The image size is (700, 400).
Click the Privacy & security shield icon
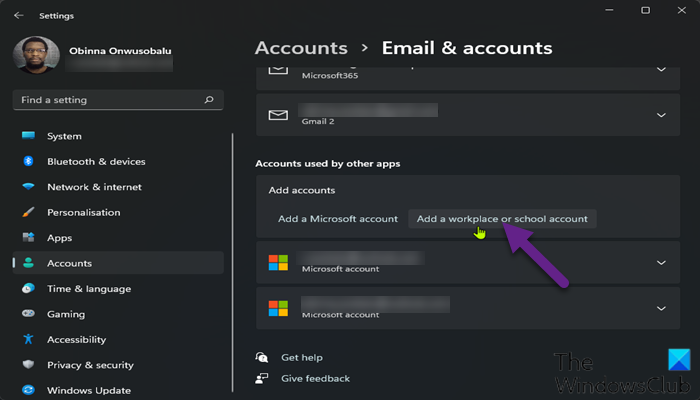click(x=28, y=365)
